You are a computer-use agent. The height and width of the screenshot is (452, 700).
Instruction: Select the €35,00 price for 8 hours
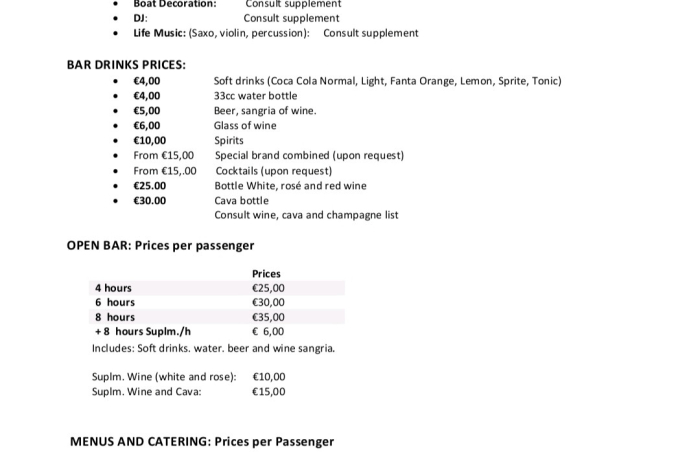268,317
